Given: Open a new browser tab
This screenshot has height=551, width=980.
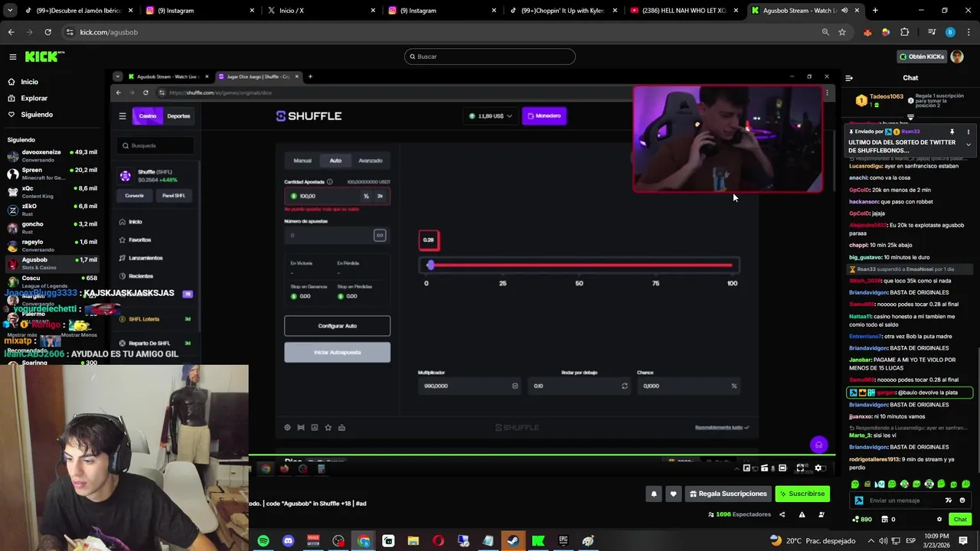Looking at the screenshot, I should coord(875,11).
